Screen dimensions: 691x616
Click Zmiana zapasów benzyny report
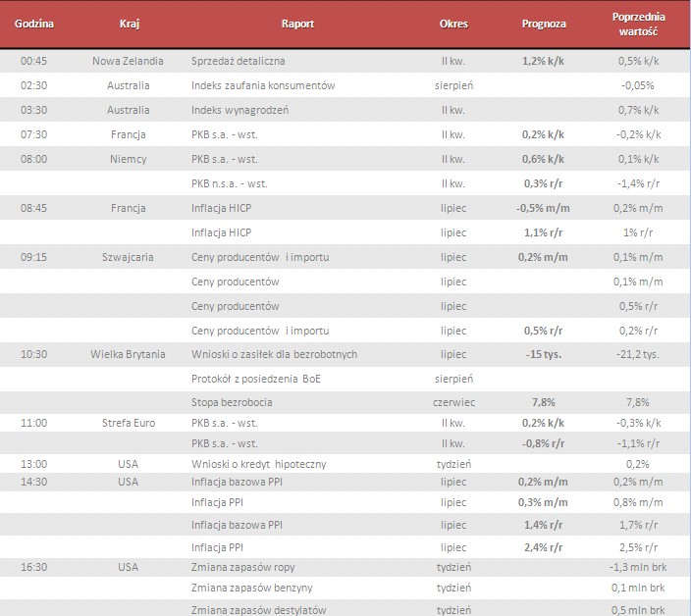[251, 588]
